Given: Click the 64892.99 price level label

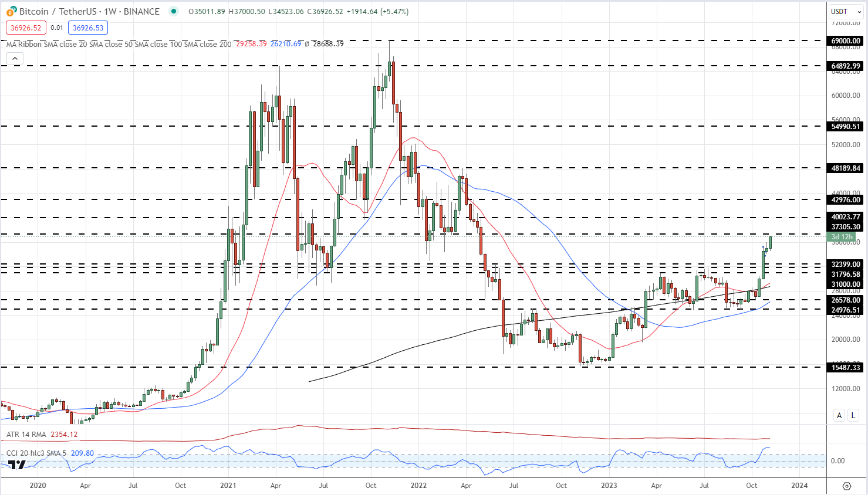Looking at the screenshot, I should pyautogui.click(x=846, y=66).
